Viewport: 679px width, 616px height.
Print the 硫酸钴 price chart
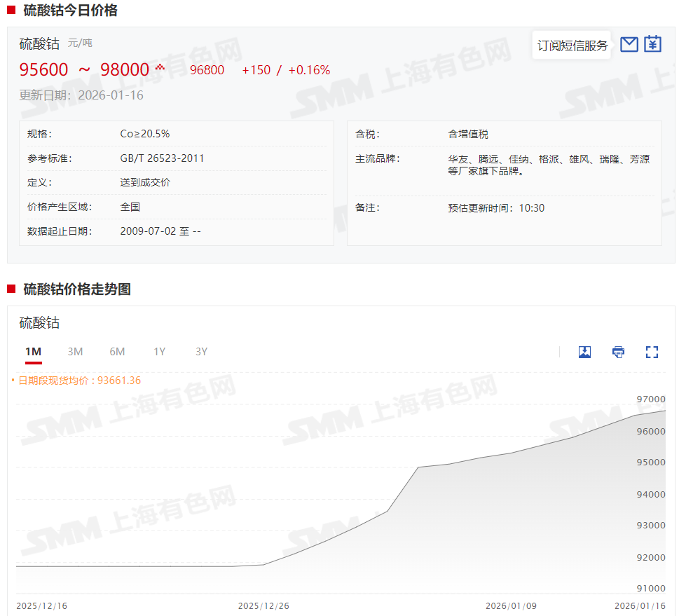coord(618,352)
